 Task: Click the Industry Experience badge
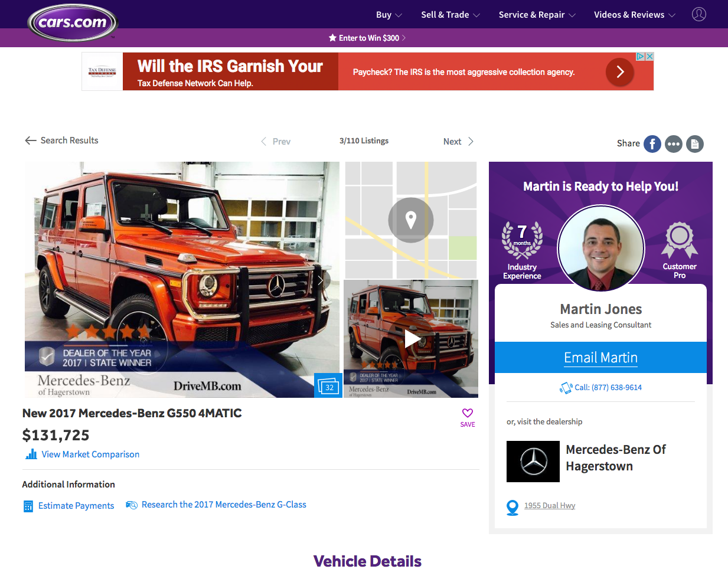522,250
